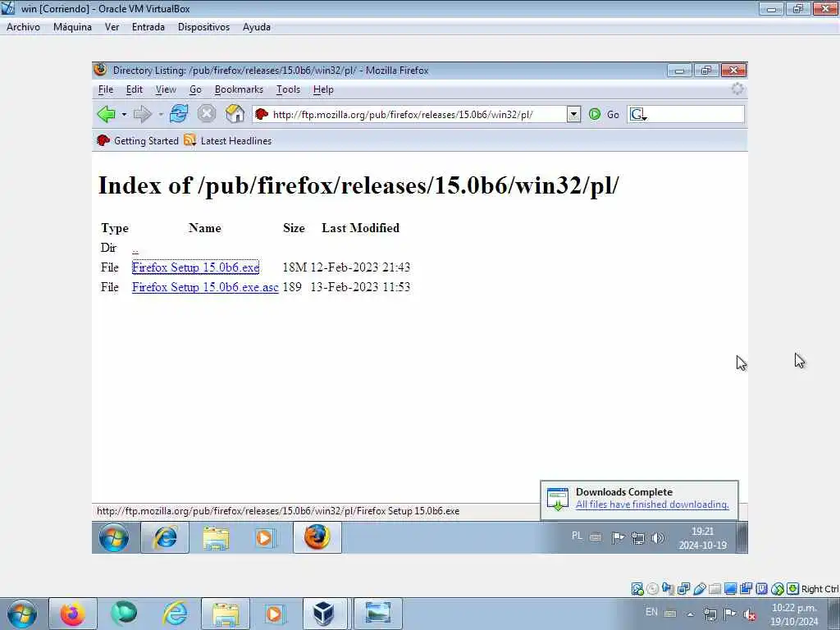840x630 pixels.
Task: Open the Firefox Tools menu
Action: [x=288, y=89]
